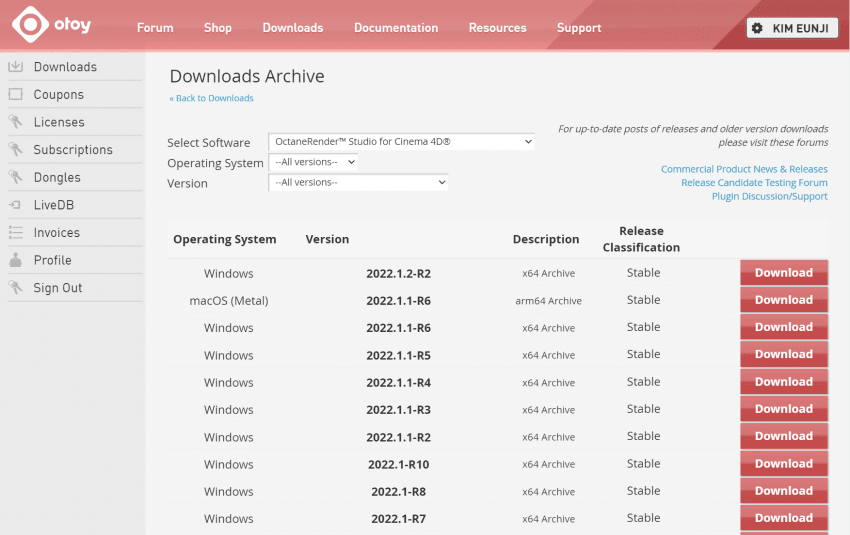Download Windows 2022.1-R10
850x535 pixels.
coord(784,463)
